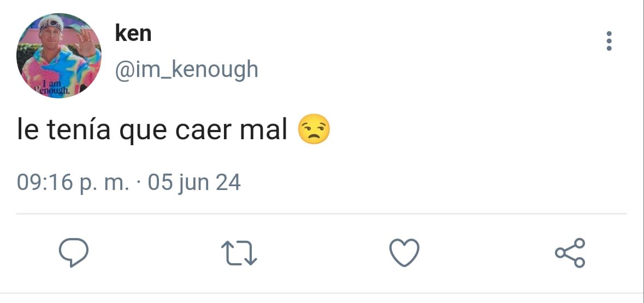Click the 05 jun 24 date

pos(194,183)
